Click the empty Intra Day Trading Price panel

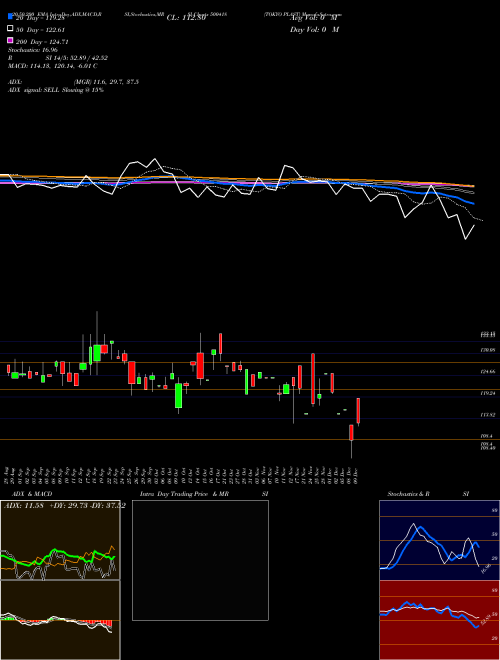tap(200, 560)
